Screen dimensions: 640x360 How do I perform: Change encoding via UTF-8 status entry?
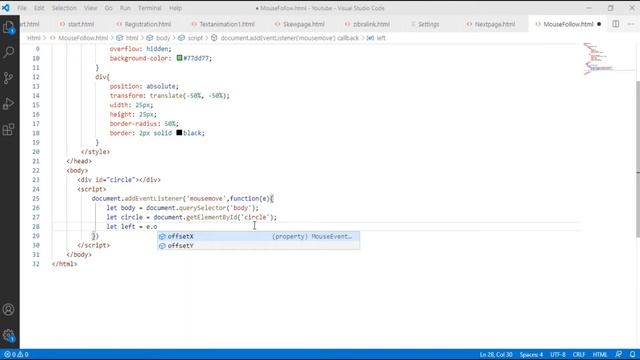click(x=558, y=354)
